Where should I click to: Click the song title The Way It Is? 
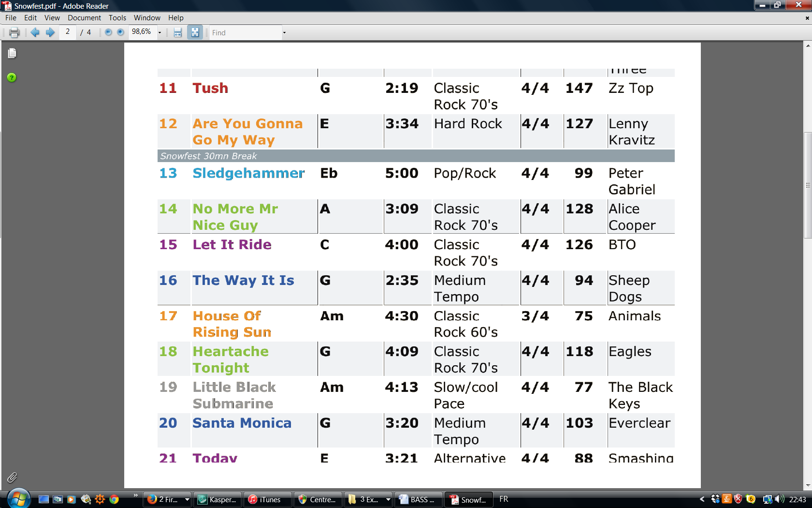click(243, 280)
